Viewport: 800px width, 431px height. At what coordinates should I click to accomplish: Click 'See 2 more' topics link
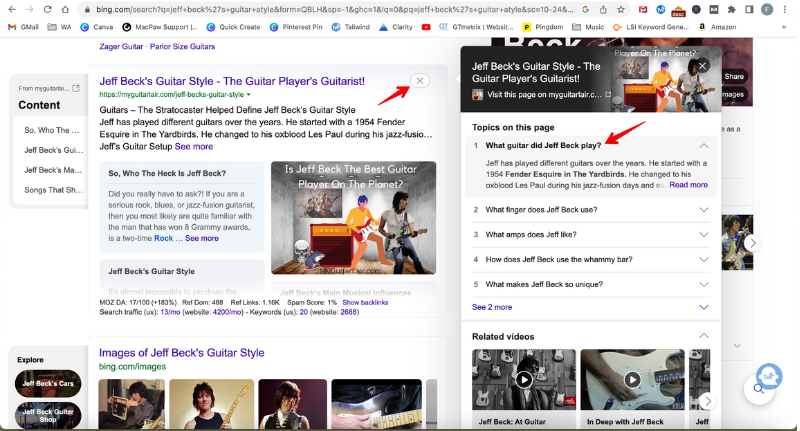click(x=492, y=307)
